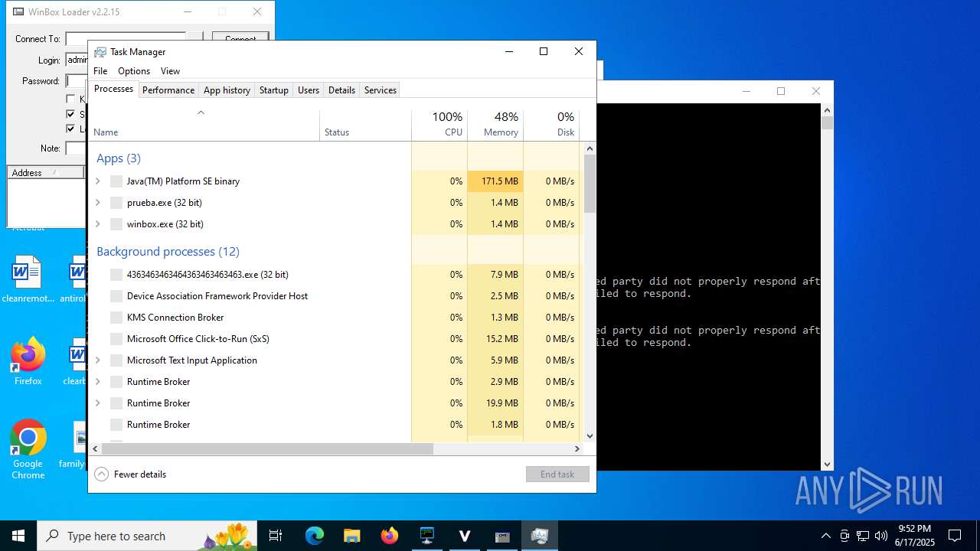This screenshot has height=551, width=980.
Task: Click the Connect To input field in WinBox
Action: (126, 37)
